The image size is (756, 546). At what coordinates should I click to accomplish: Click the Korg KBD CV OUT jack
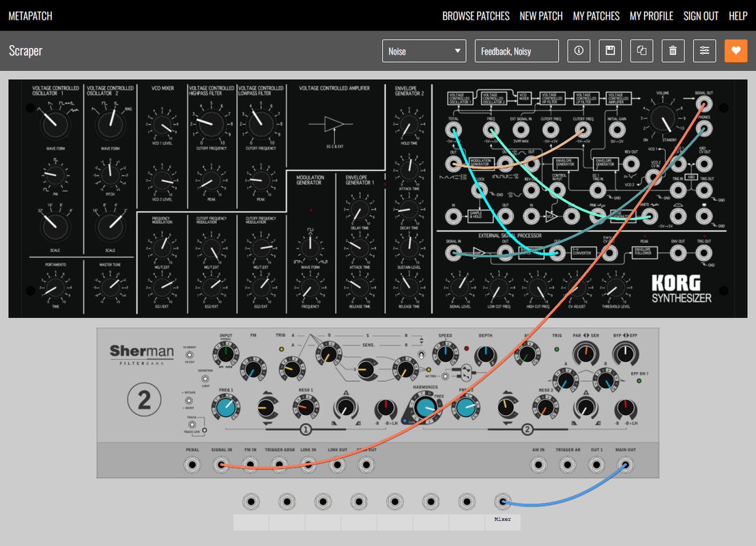click(704, 164)
